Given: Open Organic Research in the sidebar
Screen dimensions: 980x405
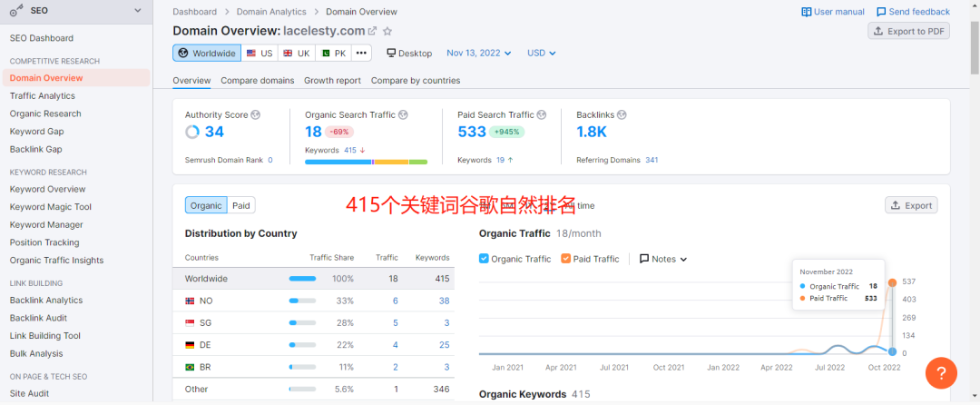Looking at the screenshot, I should [45, 114].
